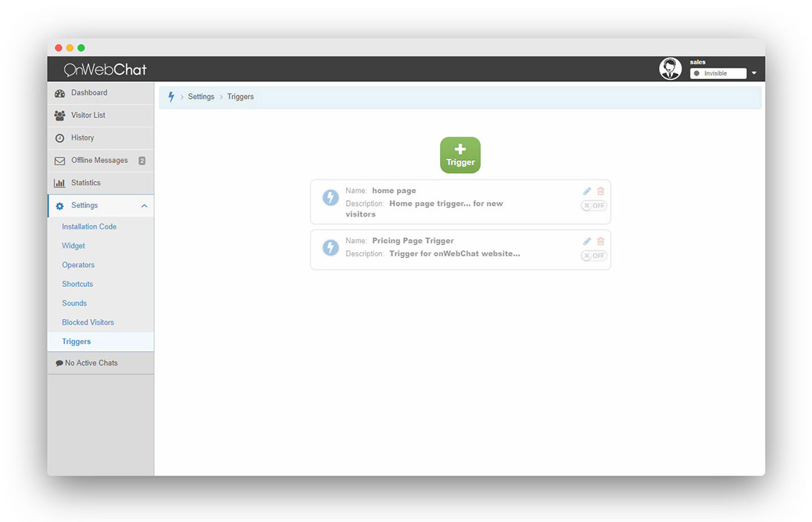
Task: Click the sales operator avatar
Action: coord(670,68)
